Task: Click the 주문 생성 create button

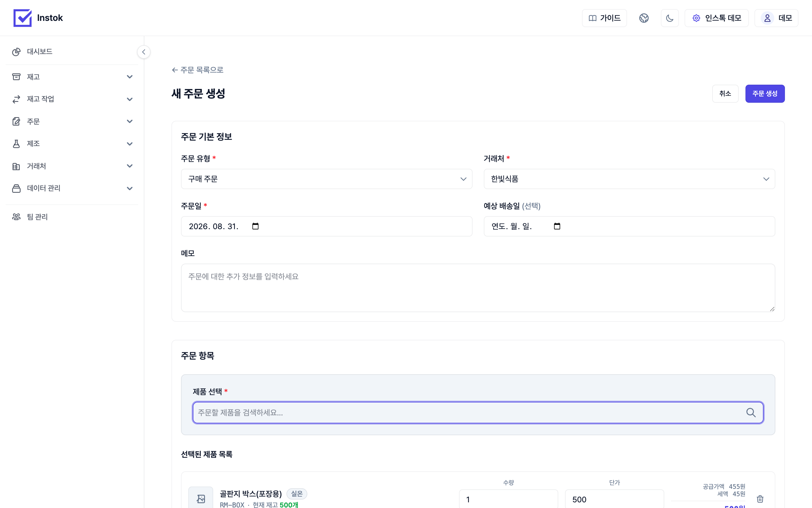Action: pyautogui.click(x=765, y=94)
